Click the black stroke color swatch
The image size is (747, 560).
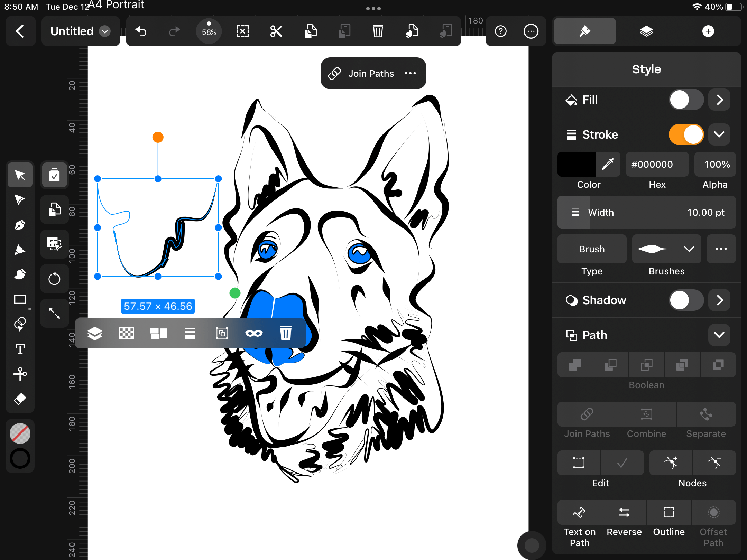point(577,165)
